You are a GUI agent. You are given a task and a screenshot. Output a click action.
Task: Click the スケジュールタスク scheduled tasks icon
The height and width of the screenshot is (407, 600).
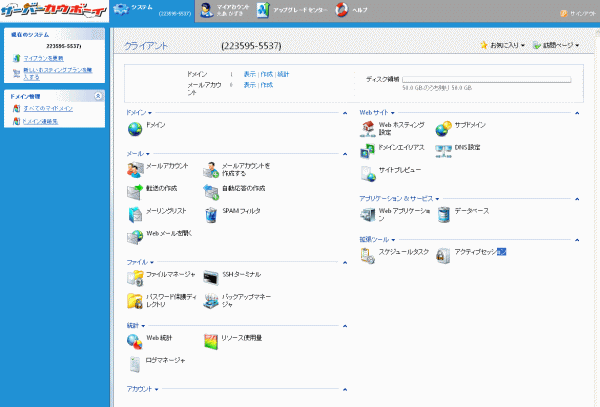[x=368, y=253]
